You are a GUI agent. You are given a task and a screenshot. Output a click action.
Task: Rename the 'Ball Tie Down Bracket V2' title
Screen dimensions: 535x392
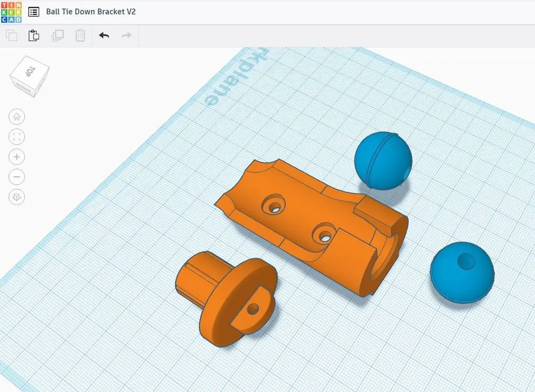pos(91,11)
